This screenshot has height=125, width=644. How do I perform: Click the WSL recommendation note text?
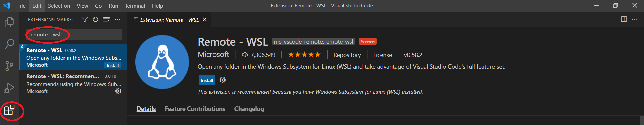(310, 92)
